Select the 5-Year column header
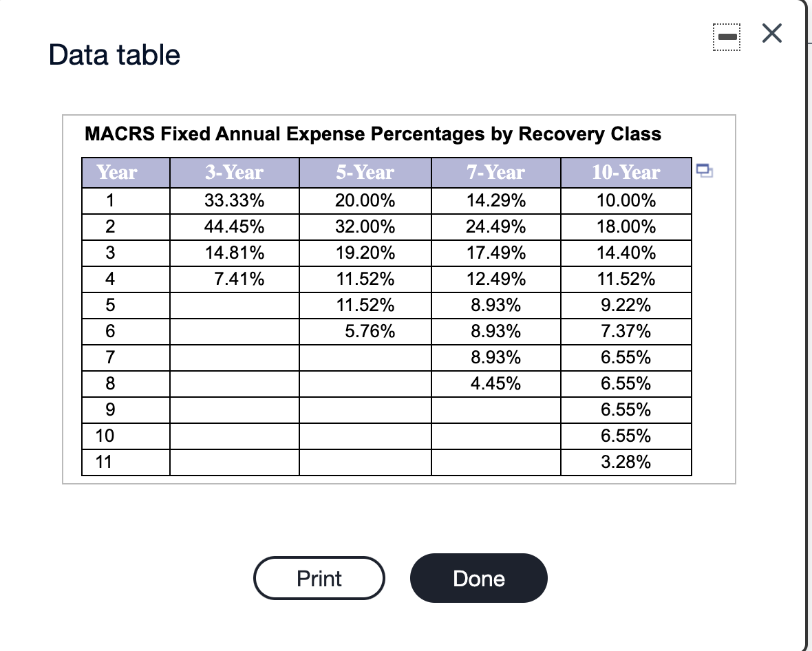 coord(365,173)
